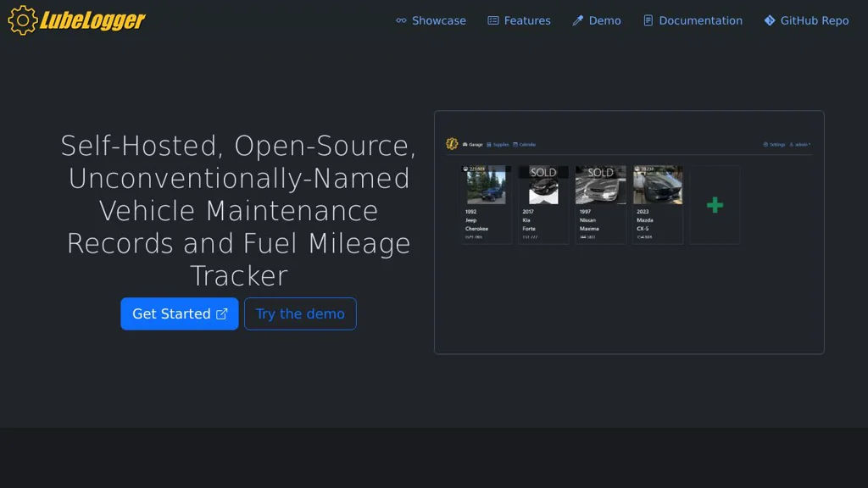Open the Try the demo button
Screen dimensions: 868x488
pos(300,313)
